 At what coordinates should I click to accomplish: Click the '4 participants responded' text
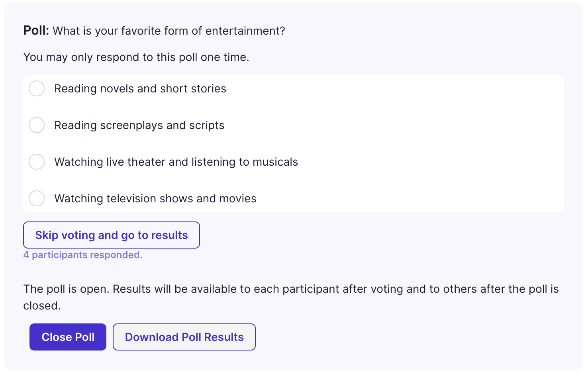(x=82, y=255)
